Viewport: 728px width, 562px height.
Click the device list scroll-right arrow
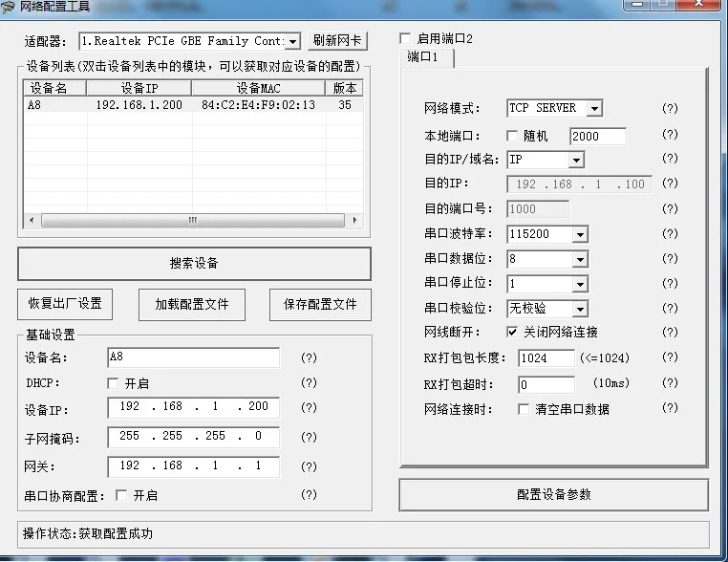click(354, 220)
